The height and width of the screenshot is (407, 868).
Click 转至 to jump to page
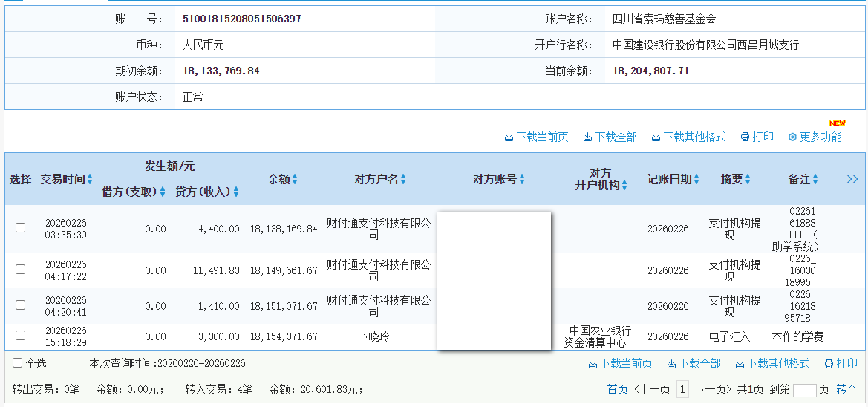click(846, 389)
